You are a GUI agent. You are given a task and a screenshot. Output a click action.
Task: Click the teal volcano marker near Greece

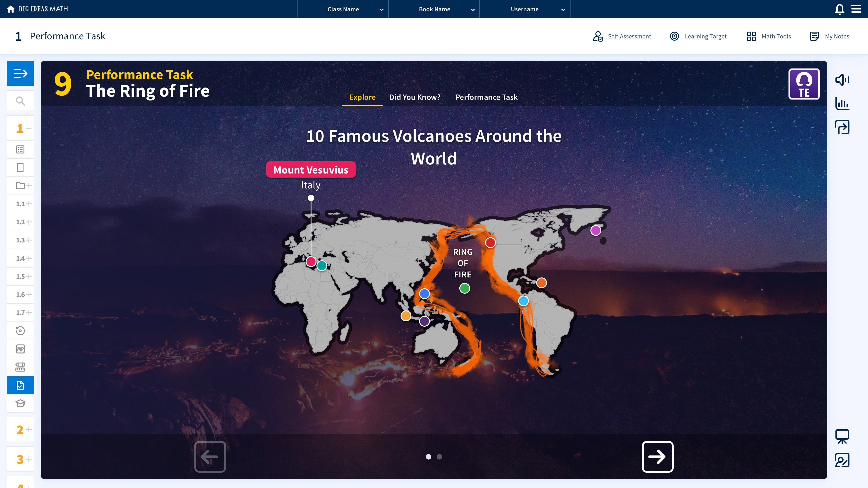322,265
